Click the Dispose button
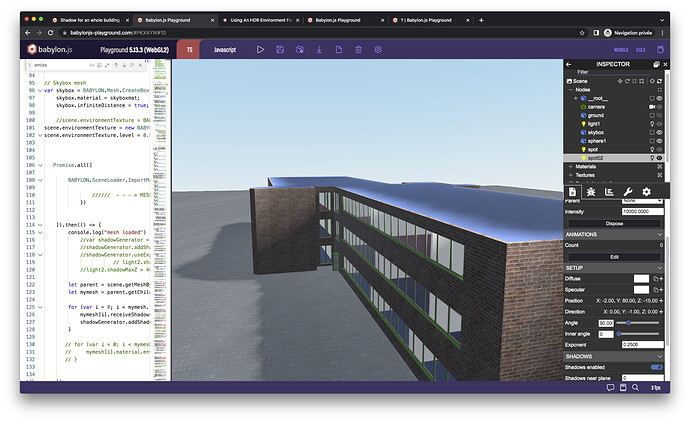Screen dimensions: 690x422 614,224
